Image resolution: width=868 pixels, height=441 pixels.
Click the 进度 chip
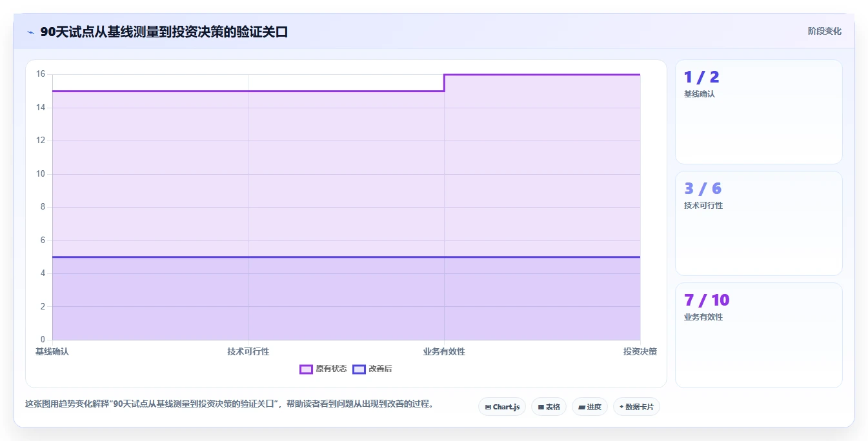click(x=590, y=407)
